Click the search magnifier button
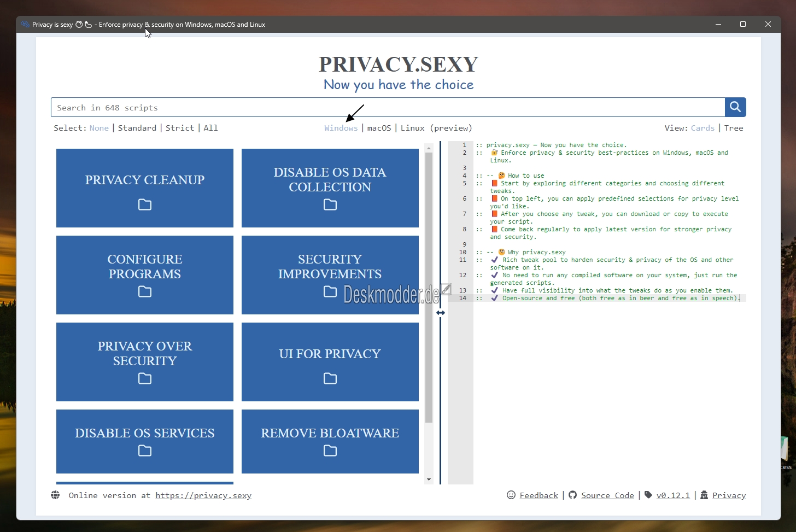 pos(735,107)
